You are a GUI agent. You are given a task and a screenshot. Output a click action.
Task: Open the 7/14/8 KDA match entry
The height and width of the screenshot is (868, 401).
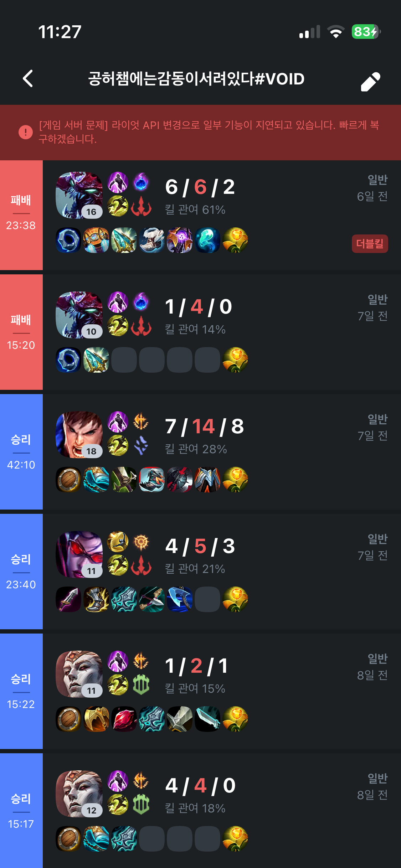tap(200, 452)
